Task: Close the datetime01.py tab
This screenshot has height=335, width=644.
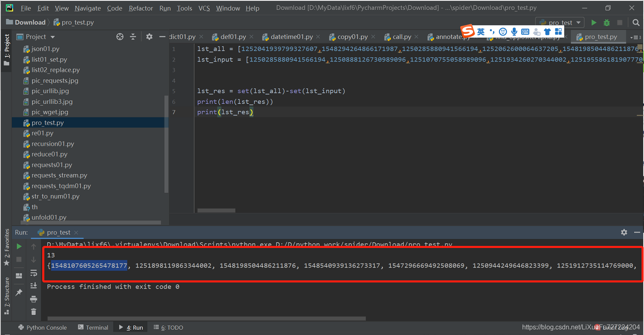Action: pyautogui.click(x=318, y=37)
